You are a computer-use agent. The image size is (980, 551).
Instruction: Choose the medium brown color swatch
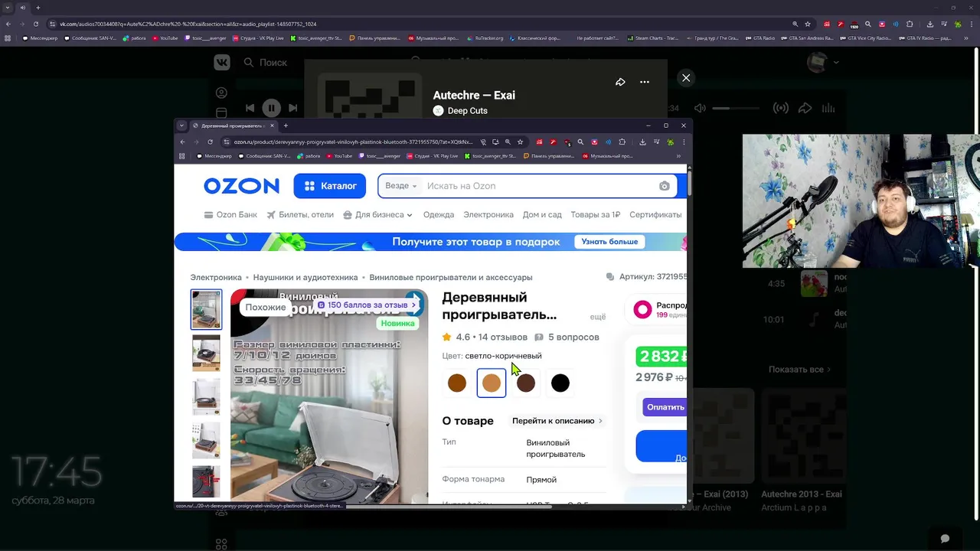click(457, 383)
